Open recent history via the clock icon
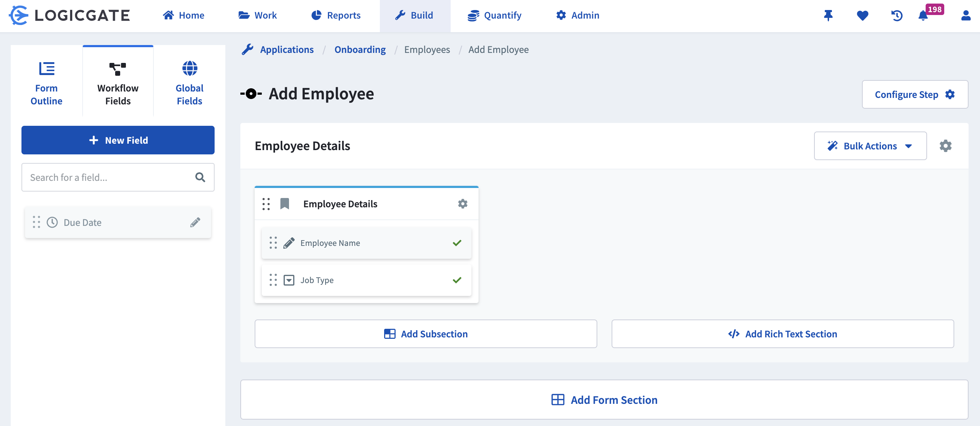This screenshot has height=426, width=980. [896, 16]
